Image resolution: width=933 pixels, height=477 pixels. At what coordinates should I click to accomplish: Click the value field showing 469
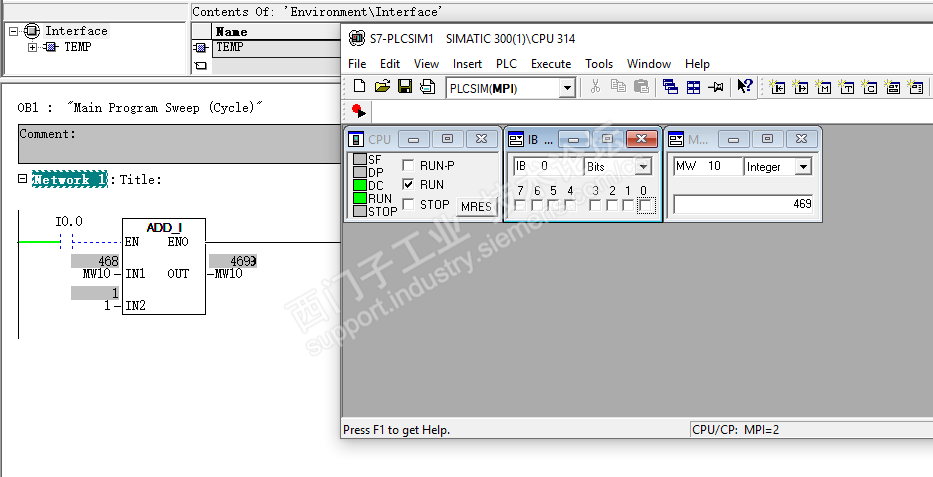click(743, 204)
